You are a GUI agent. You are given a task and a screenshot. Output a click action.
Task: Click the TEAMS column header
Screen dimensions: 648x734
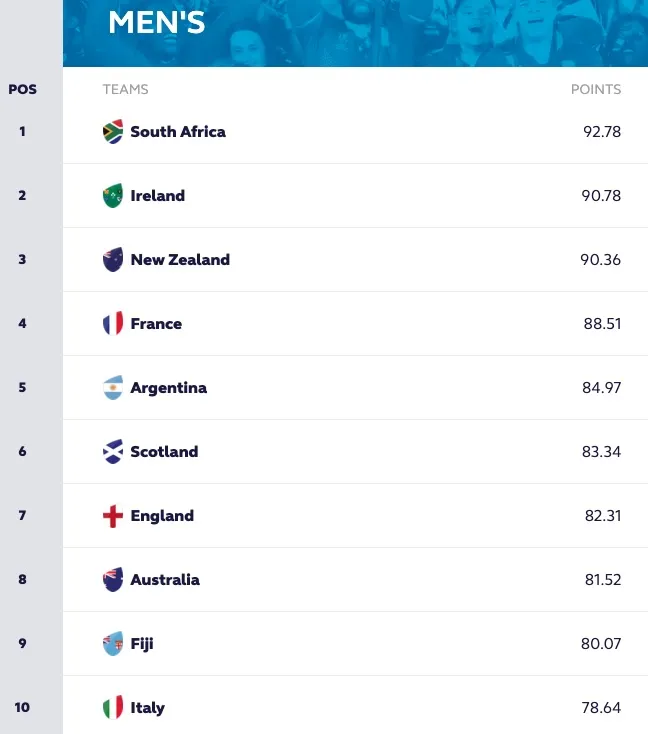point(125,89)
